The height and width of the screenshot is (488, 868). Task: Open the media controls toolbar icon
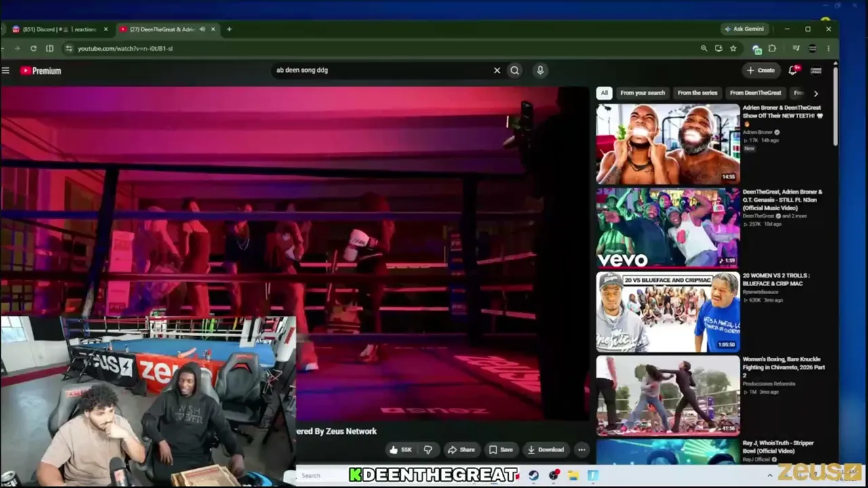pyautogui.click(x=796, y=48)
